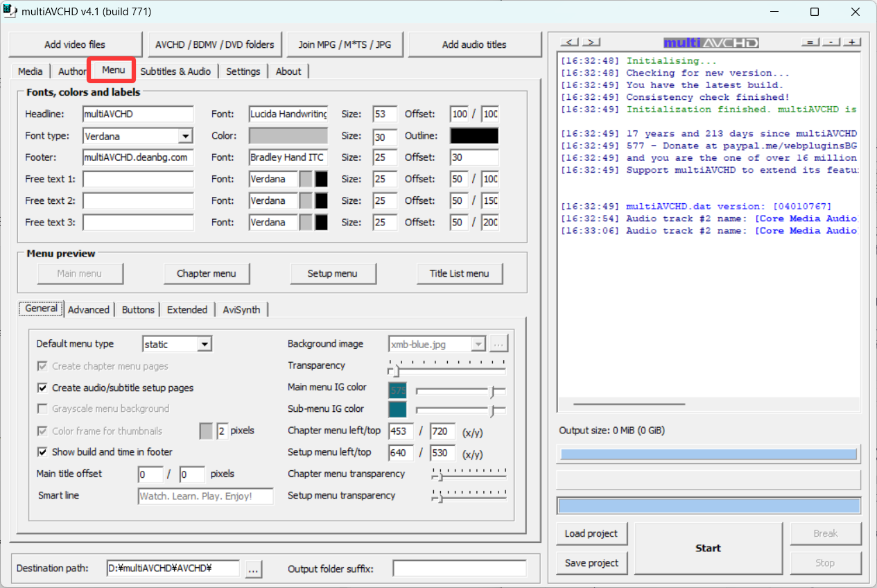
Task: Click Free text 2 black outline swatch
Action: (321, 201)
